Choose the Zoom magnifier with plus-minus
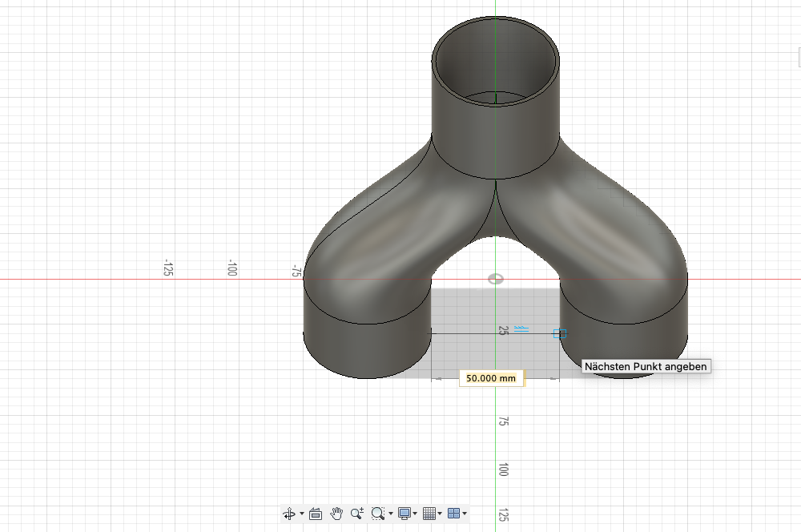The width and height of the screenshot is (801, 532). [x=357, y=514]
